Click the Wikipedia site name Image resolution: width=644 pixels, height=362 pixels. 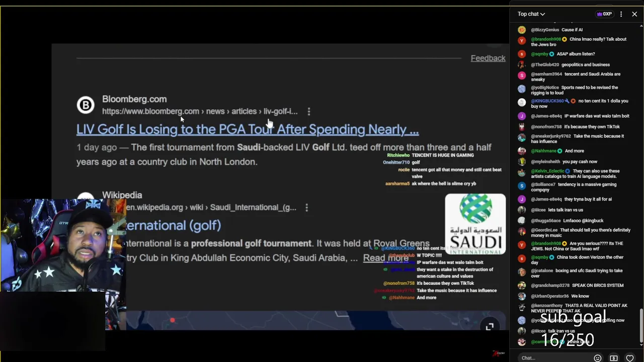122,195
